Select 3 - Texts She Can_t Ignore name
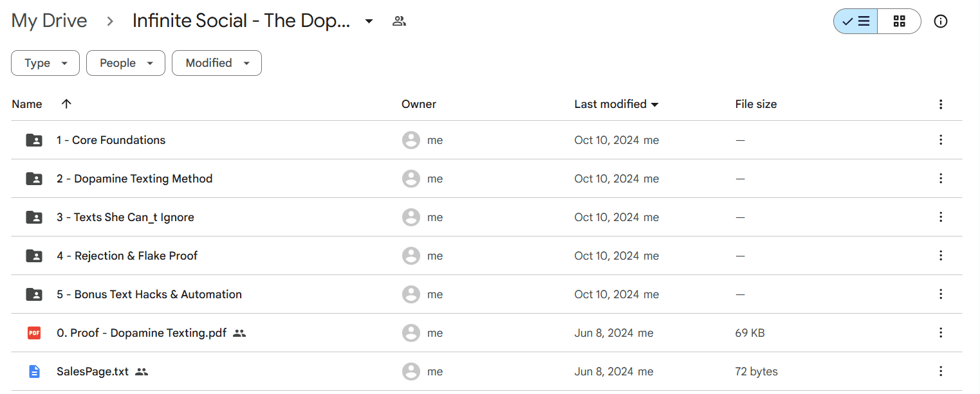Image resolution: width=980 pixels, height=394 pixels. [125, 217]
